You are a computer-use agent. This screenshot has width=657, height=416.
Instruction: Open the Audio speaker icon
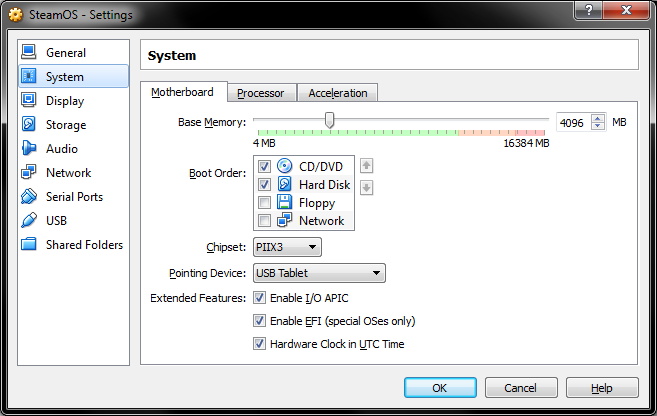pyautogui.click(x=29, y=148)
